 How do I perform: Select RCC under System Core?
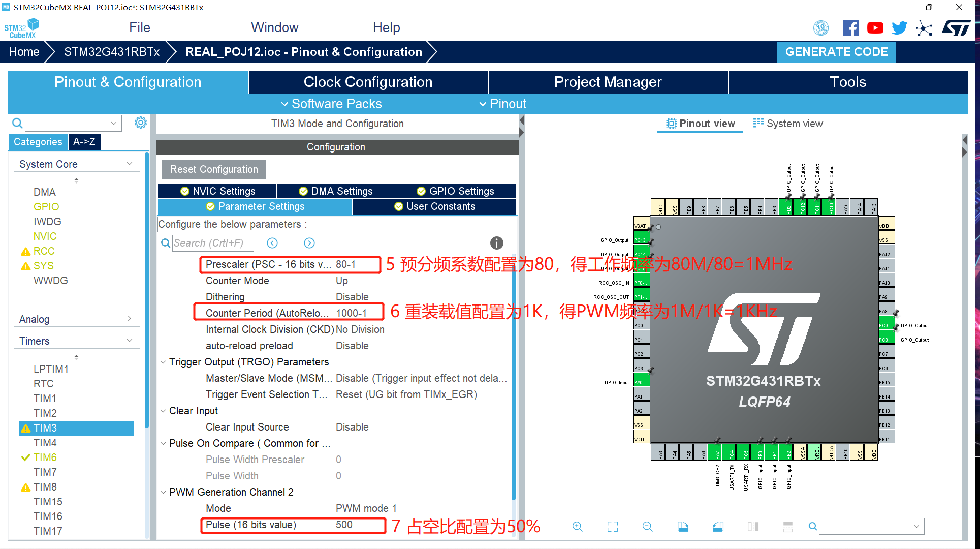point(44,251)
